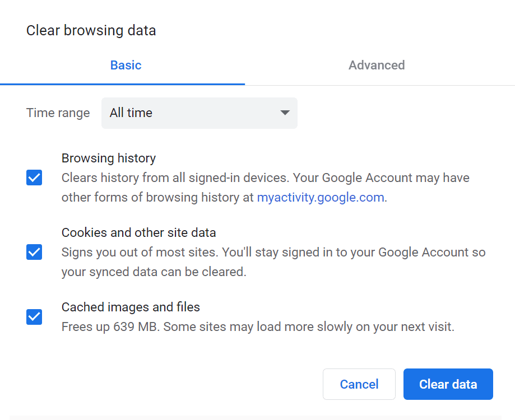515x420 pixels.
Task: Click the Clear data button
Action: (448, 384)
